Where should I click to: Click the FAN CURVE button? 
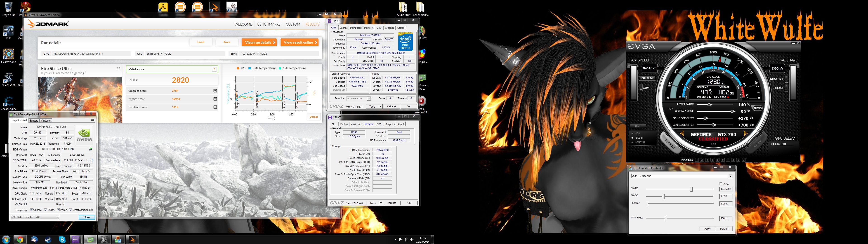point(647,78)
